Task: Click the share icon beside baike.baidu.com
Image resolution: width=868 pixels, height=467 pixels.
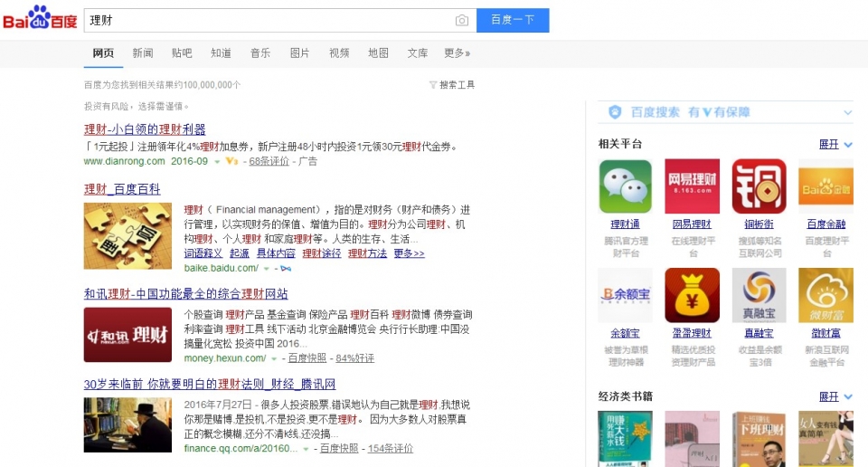Action: (x=286, y=269)
